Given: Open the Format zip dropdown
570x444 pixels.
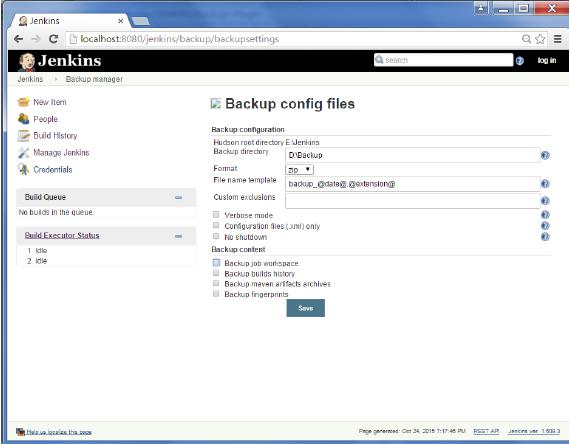Looking at the screenshot, I should (299, 169).
